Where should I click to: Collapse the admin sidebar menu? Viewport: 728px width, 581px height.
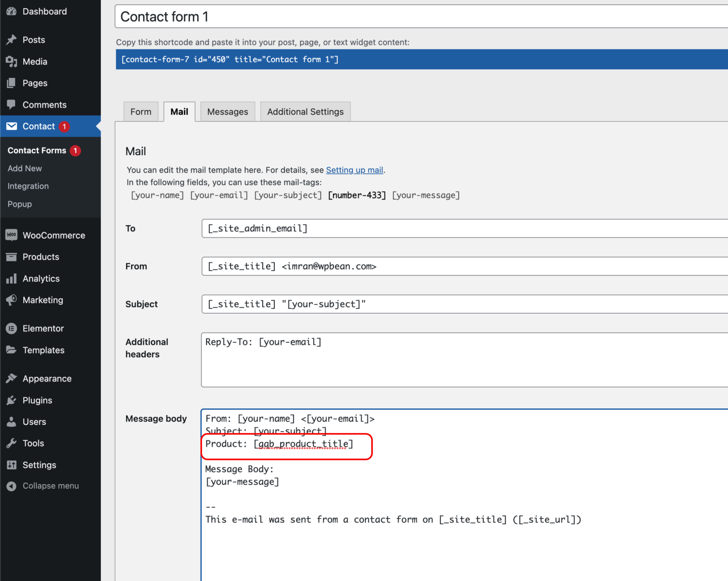tap(51, 486)
